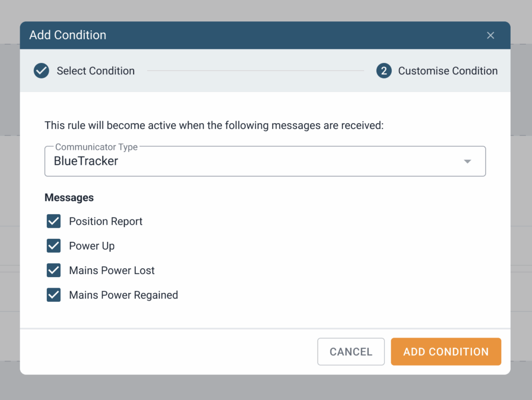Select the Customise Condition step label
This screenshot has width=532, height=400.
click(448, 71)
